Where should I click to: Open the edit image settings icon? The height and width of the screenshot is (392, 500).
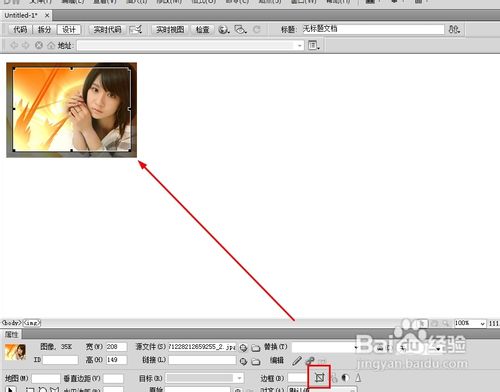(x=310, y=361)
